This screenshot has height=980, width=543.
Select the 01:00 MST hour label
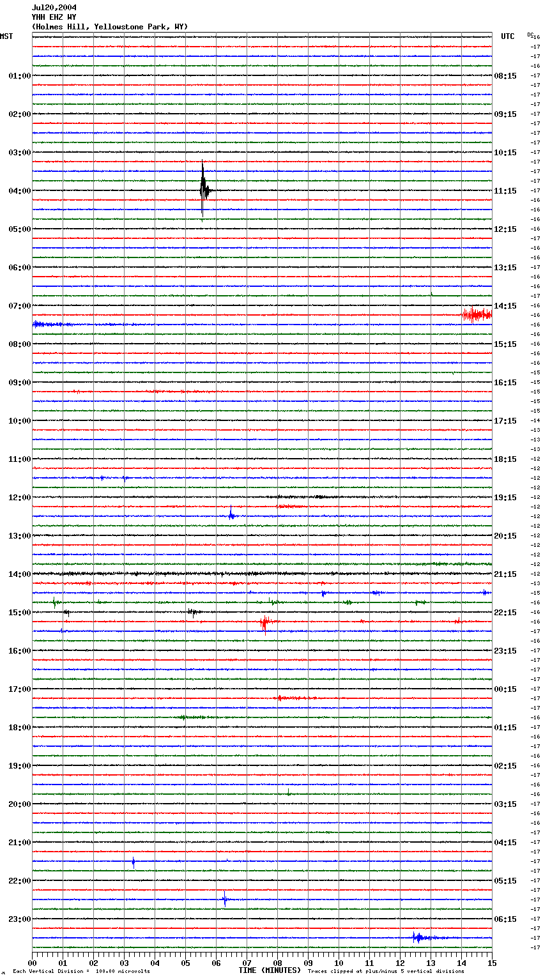coord(20,76)
